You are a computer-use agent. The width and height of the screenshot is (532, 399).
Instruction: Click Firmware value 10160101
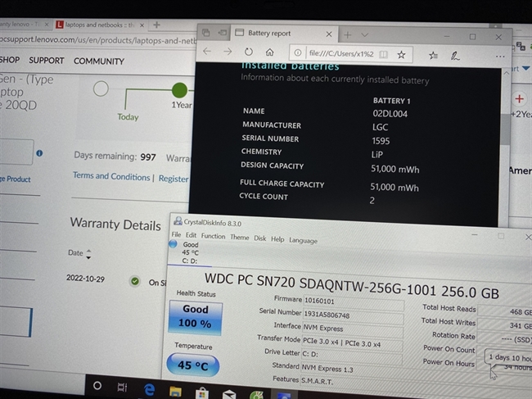pos(353,302)
